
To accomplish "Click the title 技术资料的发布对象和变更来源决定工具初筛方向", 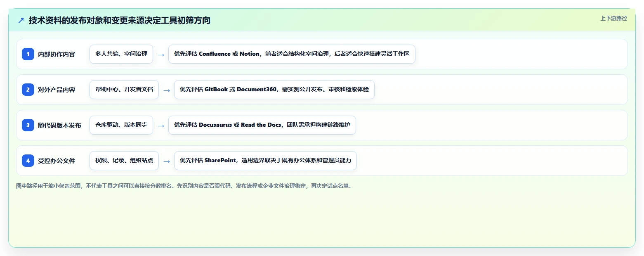I will (120, 20).
